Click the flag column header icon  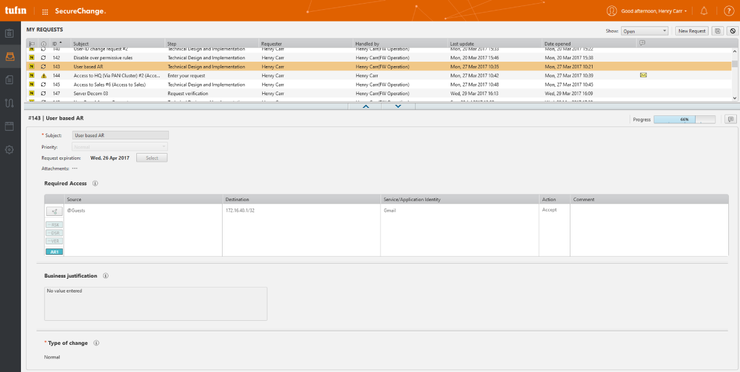(x=32, y=43)
